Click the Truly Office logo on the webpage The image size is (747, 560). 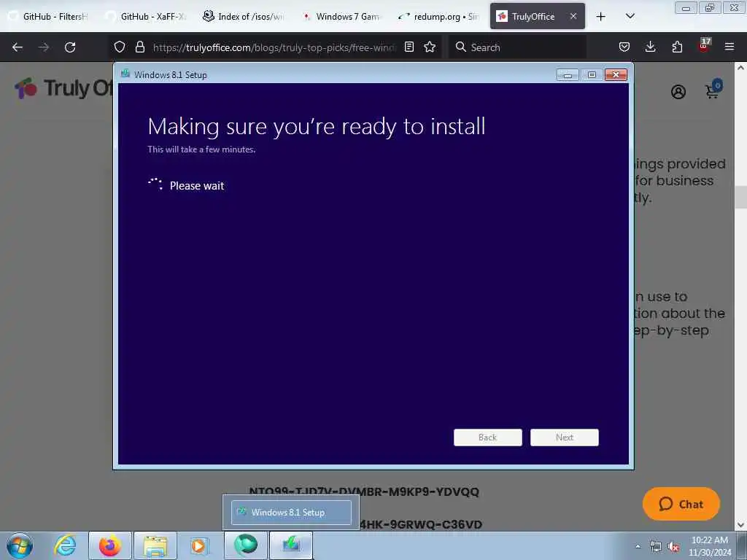(64, 88)
